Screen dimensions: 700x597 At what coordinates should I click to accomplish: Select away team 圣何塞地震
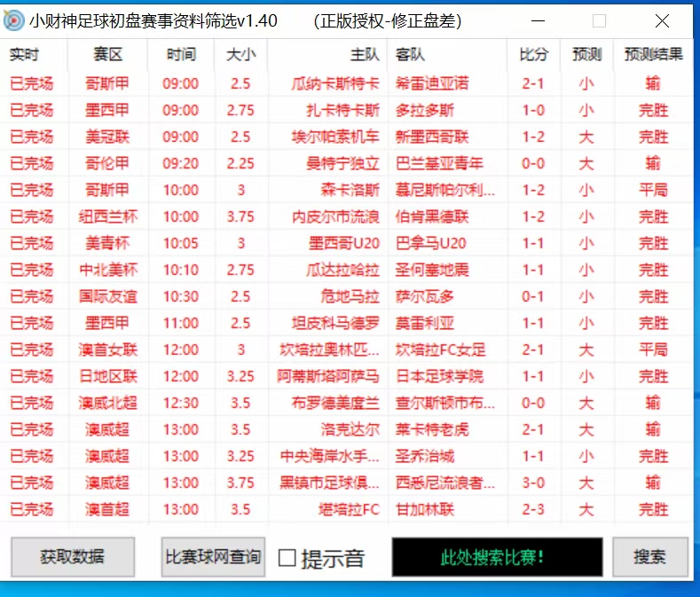[x=432, y=270]
